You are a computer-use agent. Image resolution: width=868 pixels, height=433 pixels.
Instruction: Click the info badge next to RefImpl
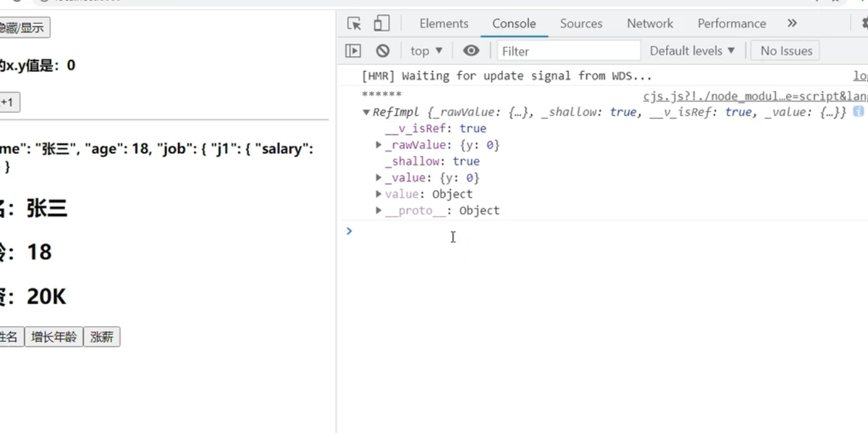(x=858, y=111)
